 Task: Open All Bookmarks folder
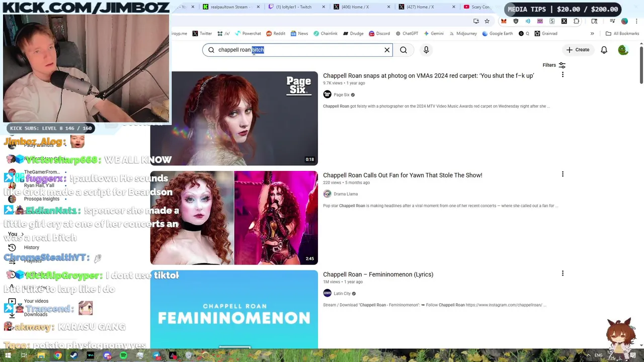(x=622, y=34)
